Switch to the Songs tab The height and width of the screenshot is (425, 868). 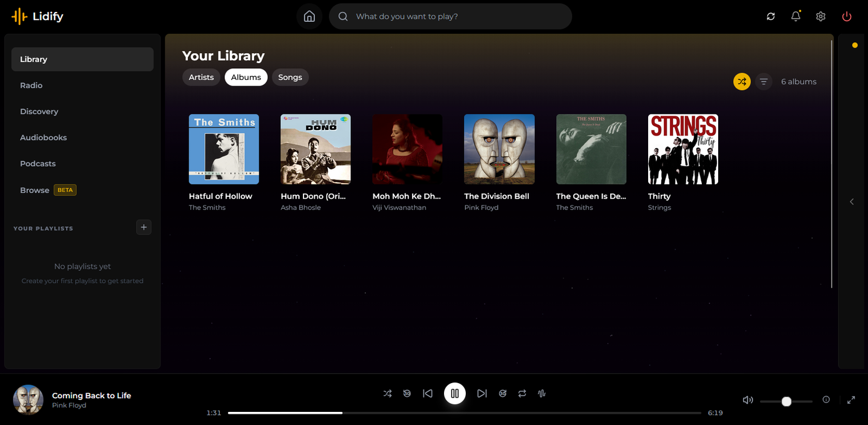290,77
